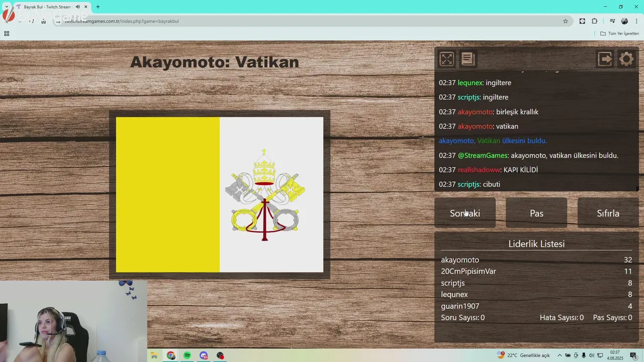The width and height of the screenshot is (644, 362).
Task: Open Tüm Yer İşaretleri bookmarks folder
Action: (x=620, y=34)
